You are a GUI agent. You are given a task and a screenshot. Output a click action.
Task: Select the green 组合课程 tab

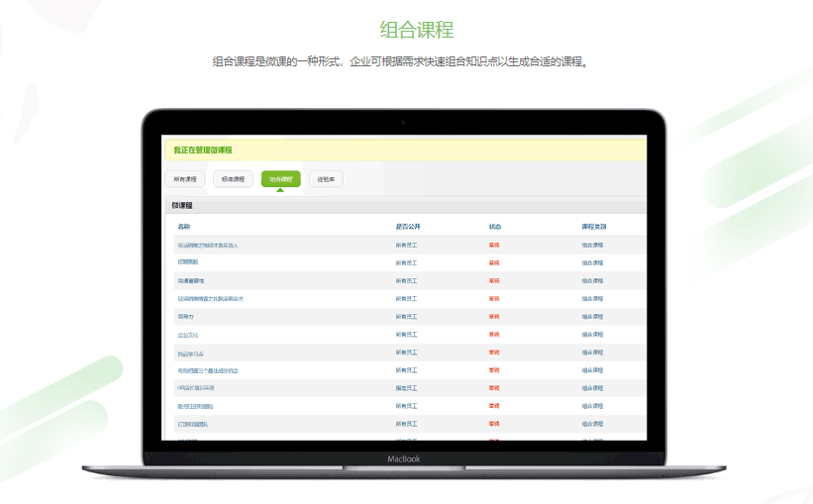[280, 179]
